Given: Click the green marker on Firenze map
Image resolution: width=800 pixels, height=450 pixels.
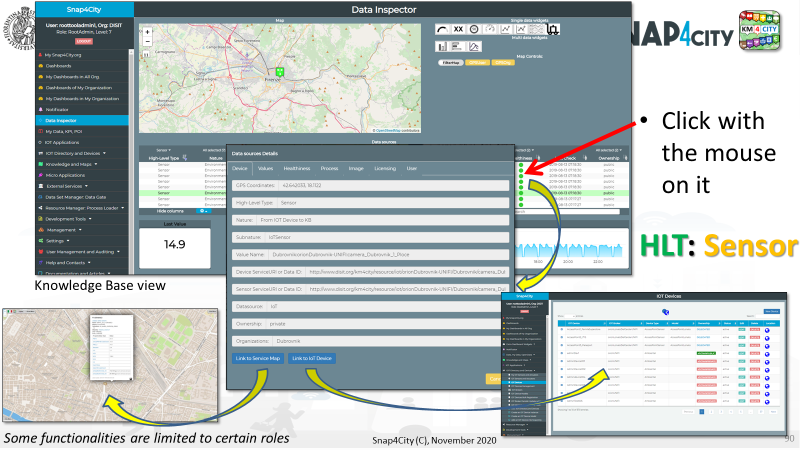Looking at the screenshot, I should [x=281, y=72].
